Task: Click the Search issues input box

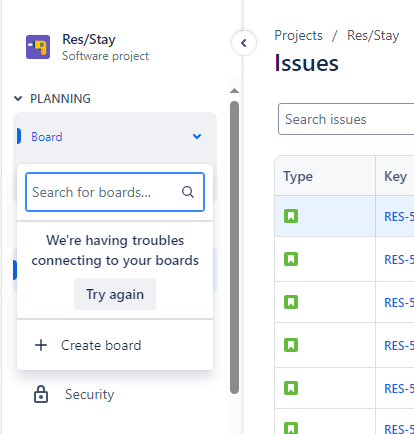Action: pyautogui.click(x=346, y=119)
